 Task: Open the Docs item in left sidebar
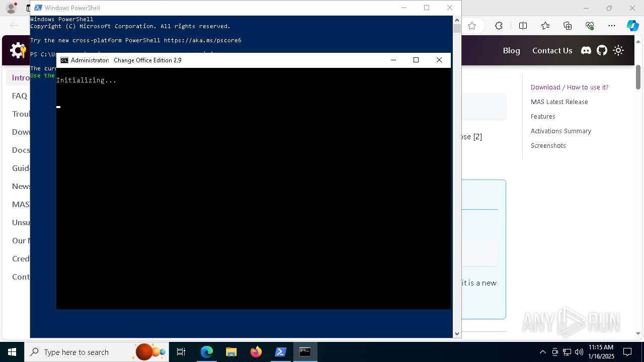point(21,150)
